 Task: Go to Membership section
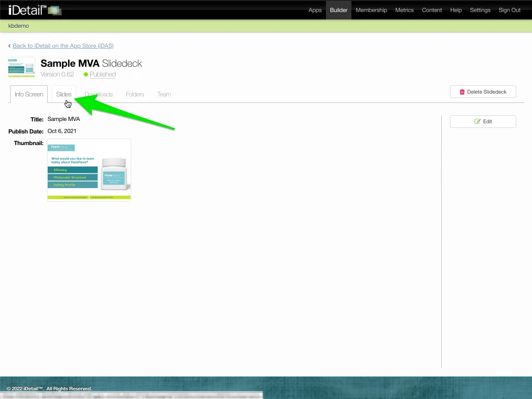click(x=371, y=10)
